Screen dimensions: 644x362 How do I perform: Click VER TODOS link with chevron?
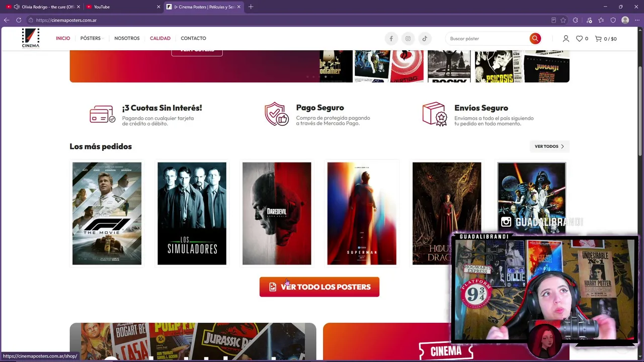point(549,146)
